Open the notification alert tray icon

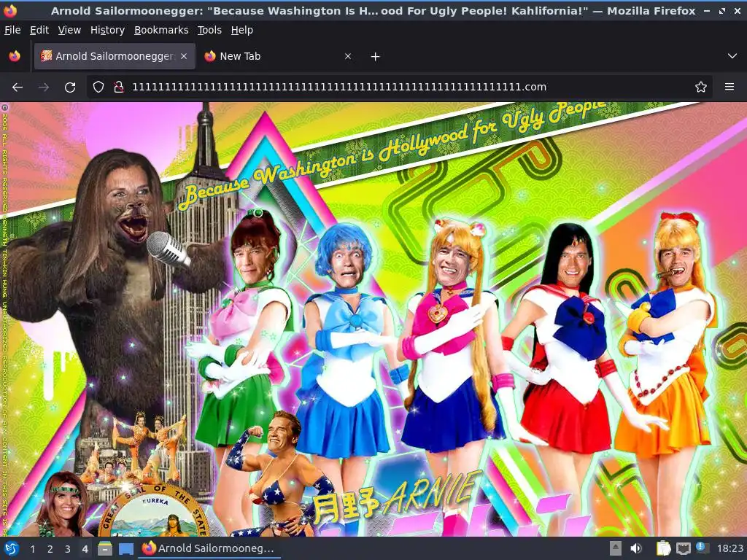click(703, 548)
